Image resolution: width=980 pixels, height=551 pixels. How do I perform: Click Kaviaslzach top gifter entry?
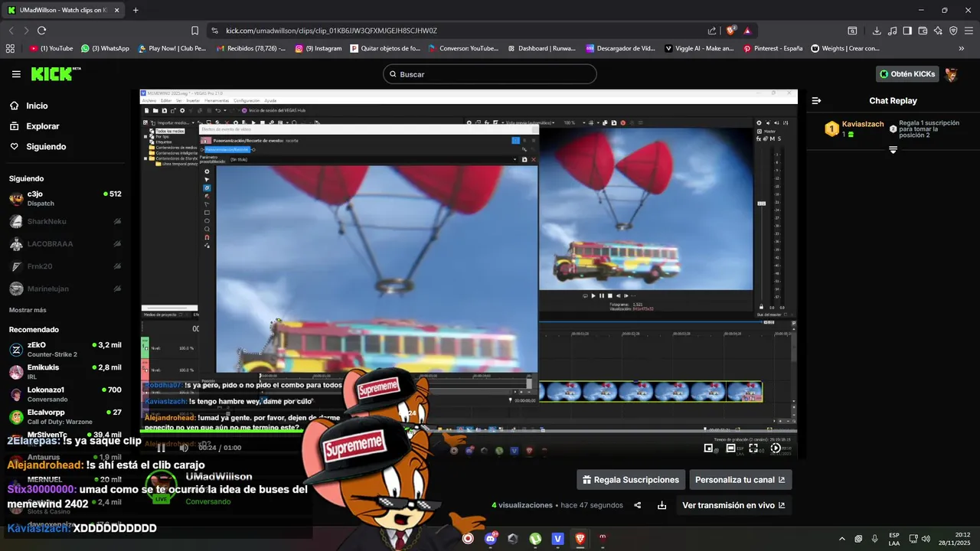(x=854, y=129)
